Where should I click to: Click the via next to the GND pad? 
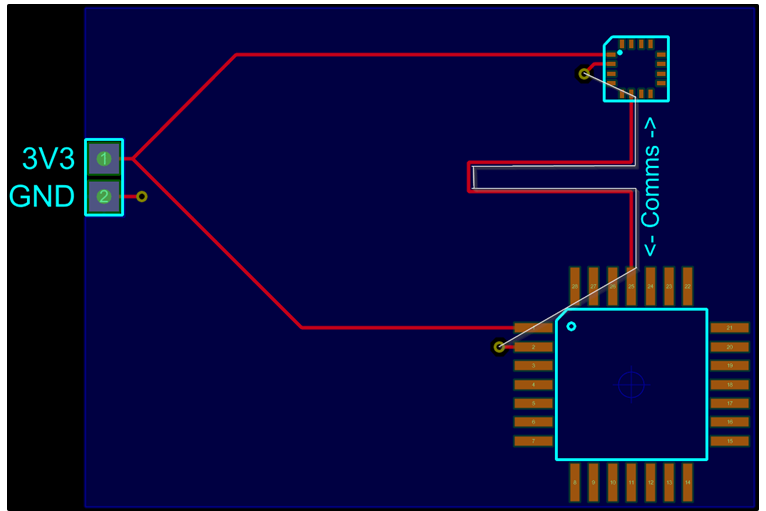click(142, 196)
